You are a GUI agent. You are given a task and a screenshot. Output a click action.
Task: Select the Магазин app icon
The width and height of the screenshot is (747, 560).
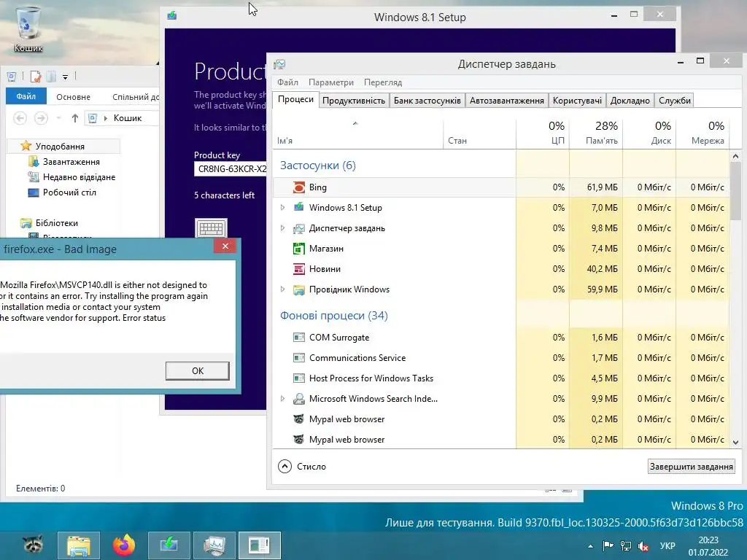pyautogui.click(x=298, y=249)
